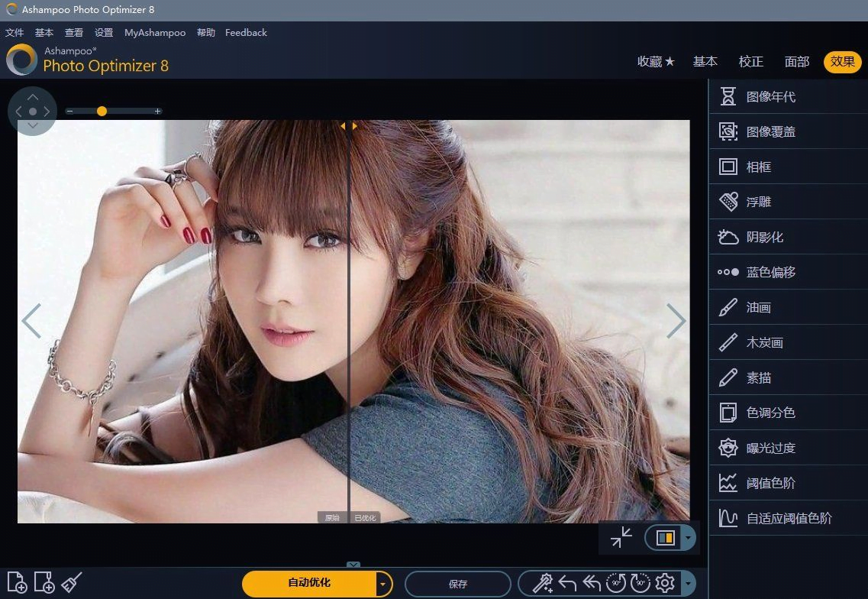The height and width of the screenshot is (599, 868).
Task: Toggle the split before/after view button
Action: pyautogui.click(x=665, y=537)
